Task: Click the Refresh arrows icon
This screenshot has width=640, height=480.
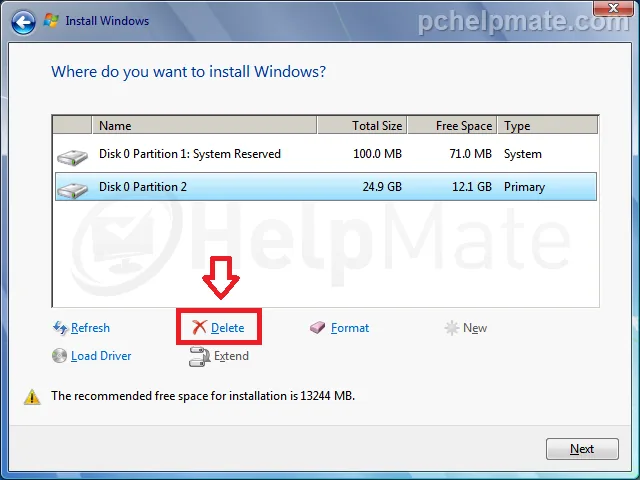Action: coord(60,328)
